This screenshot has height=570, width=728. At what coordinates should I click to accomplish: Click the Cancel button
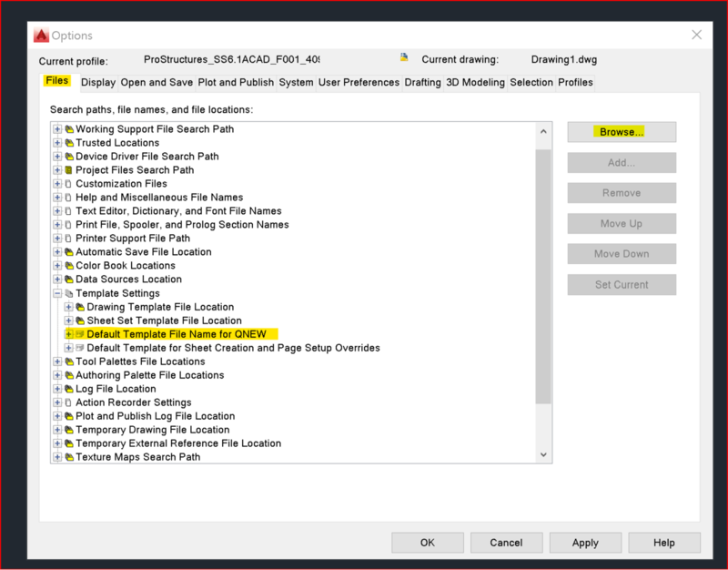tap(506, 543)
